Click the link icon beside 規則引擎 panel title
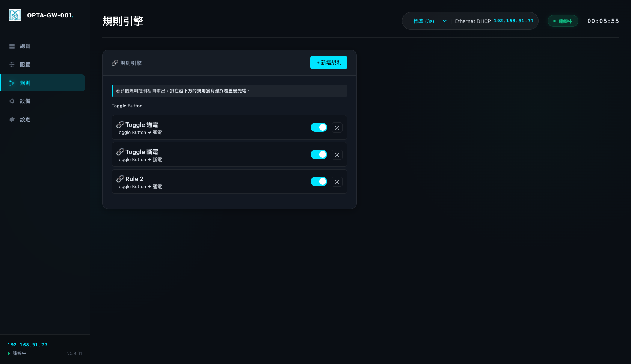This screenshot has width=631, height=364. [115, 63]
